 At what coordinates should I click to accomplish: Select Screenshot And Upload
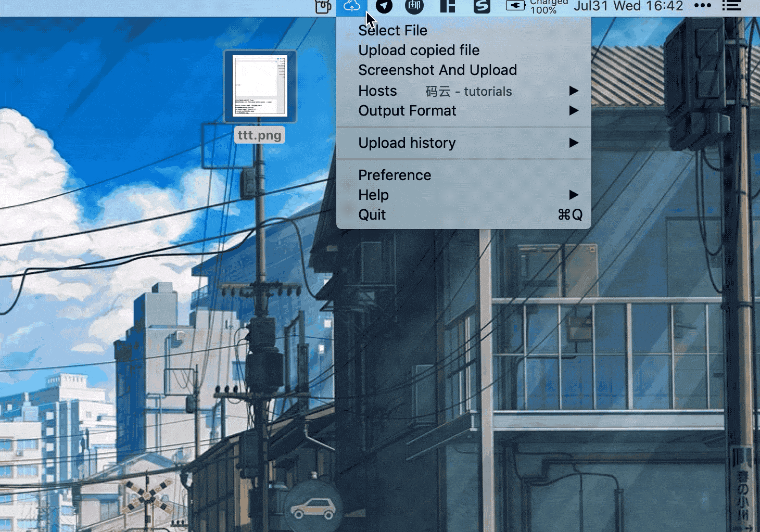click(464, 70)
